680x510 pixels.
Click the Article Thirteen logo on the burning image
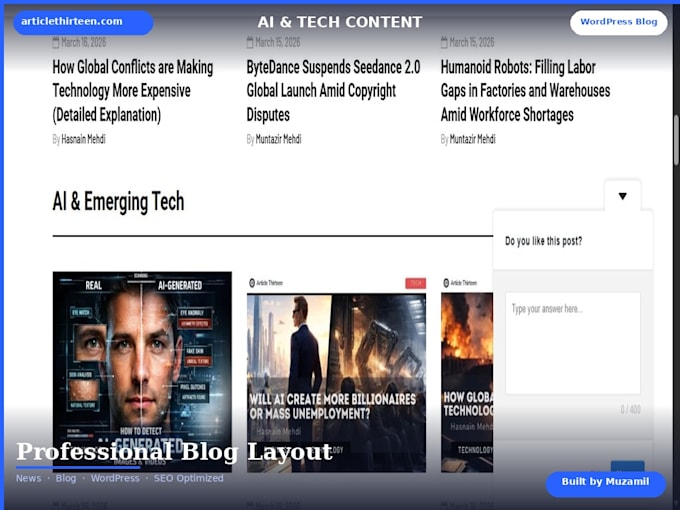tap(460, 283)
